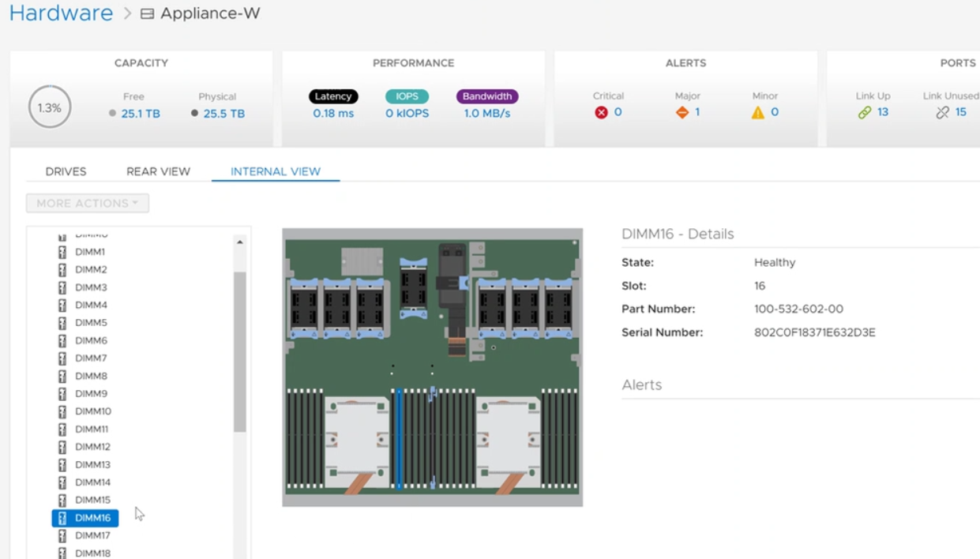The image size is (980, 559).
Task: Click the IOPS performance badge
Action: [406, 96]
